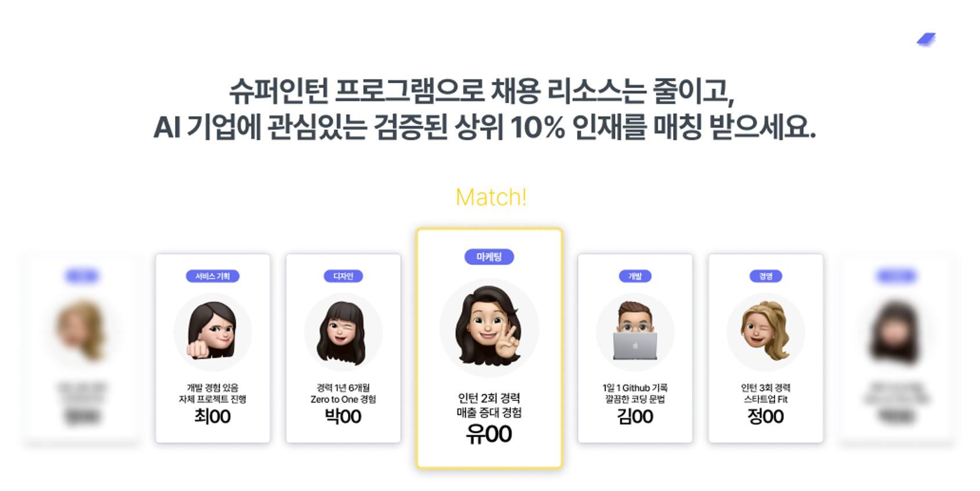Click the 경영 category badge
980x491 pixels.
pos(765,276)
